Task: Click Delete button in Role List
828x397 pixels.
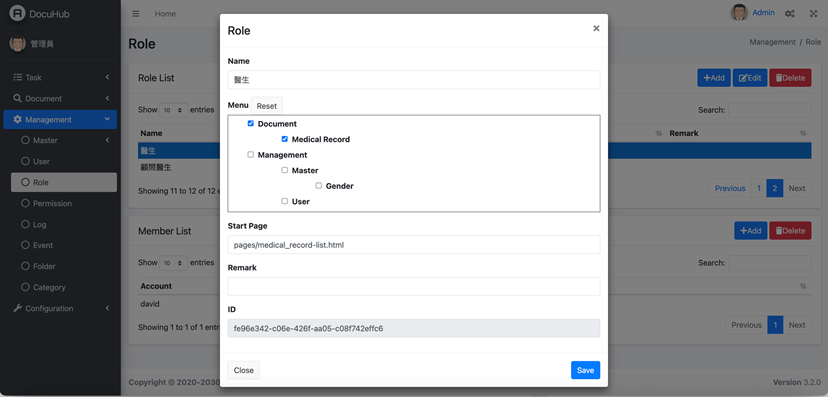Action: [790, 78]
